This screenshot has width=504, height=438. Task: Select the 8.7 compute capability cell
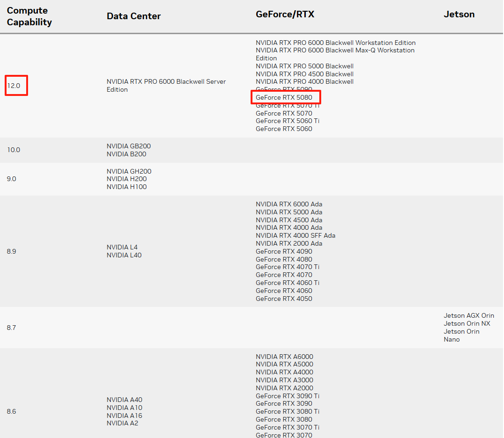click(11, 328)
